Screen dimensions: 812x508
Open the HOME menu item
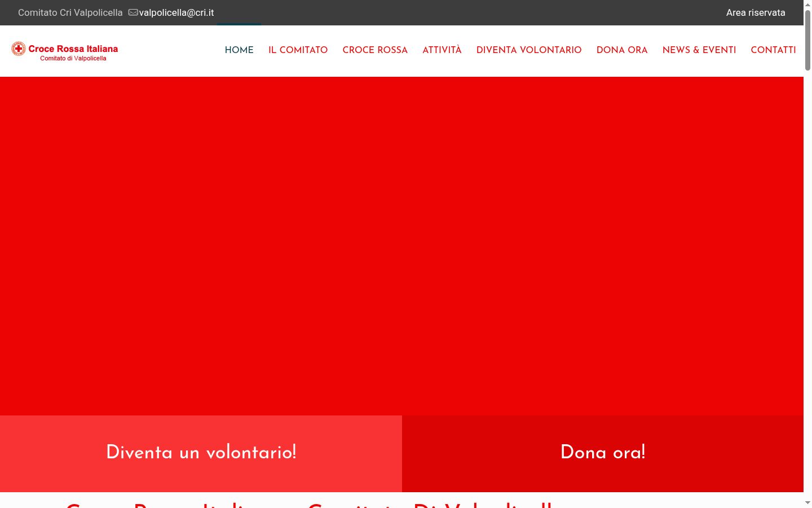[239, 50]
